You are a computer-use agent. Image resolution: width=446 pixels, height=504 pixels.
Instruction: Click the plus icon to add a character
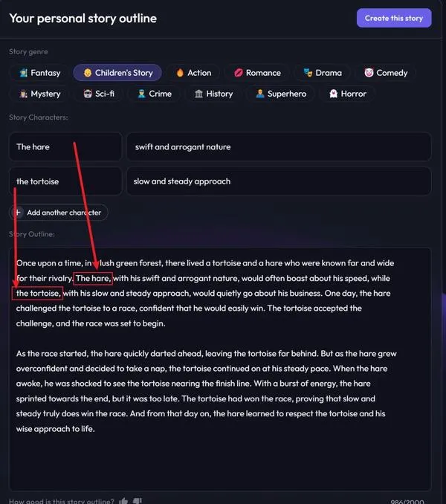click(18, 213)
